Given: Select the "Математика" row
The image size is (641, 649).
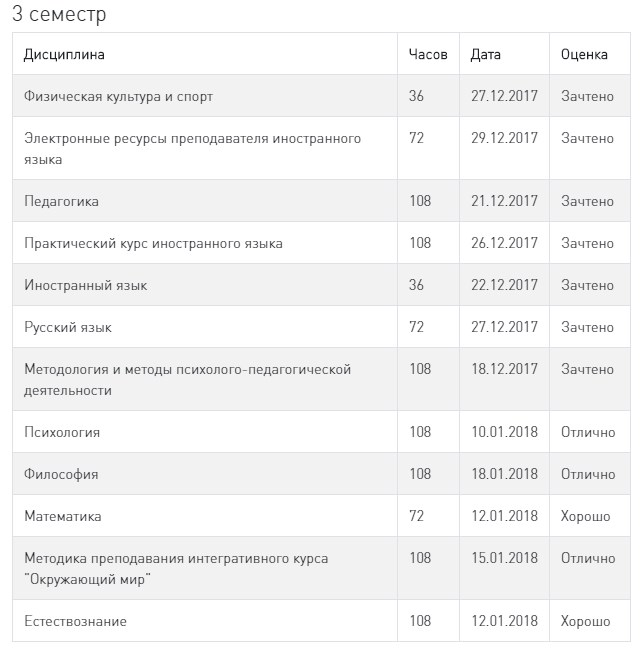Looking at the screenshot, I should pyautogui.click(x=63, y=516).
